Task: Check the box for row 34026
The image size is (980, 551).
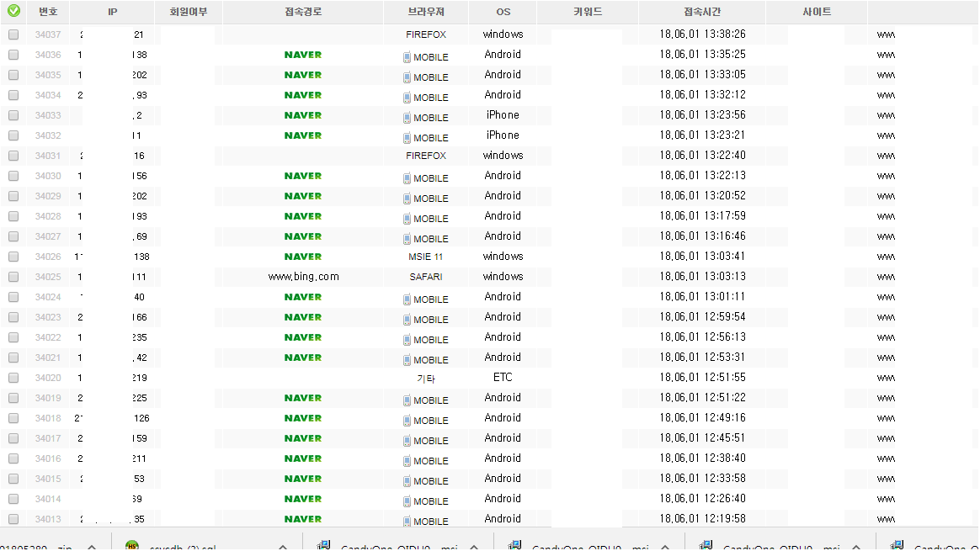Action: click(x=13, y=257)
